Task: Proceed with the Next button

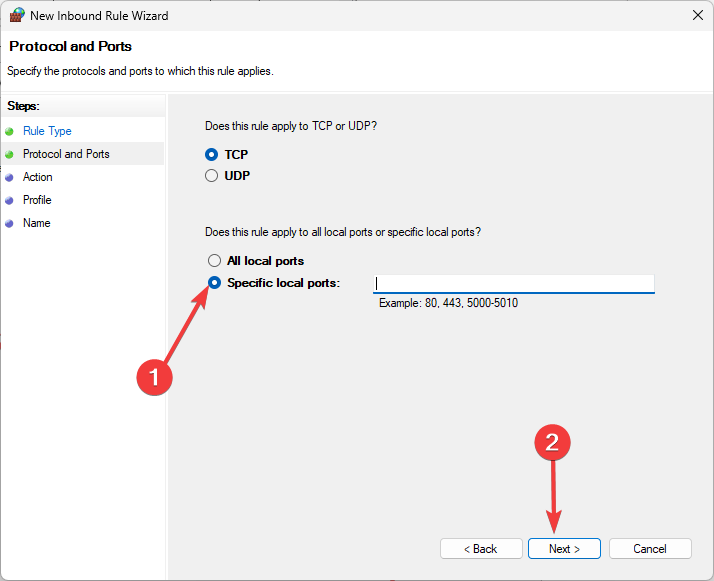Action: click(564, 549)
